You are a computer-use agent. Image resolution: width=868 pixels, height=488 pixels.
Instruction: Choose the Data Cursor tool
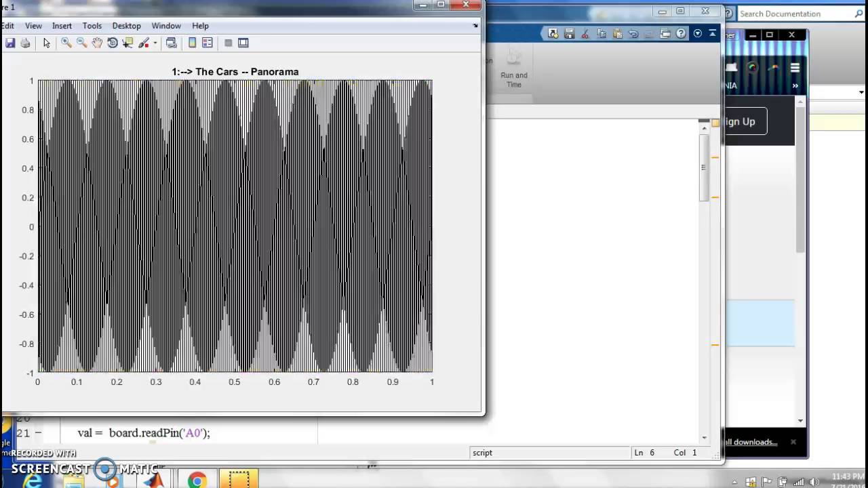pos(128,43)
